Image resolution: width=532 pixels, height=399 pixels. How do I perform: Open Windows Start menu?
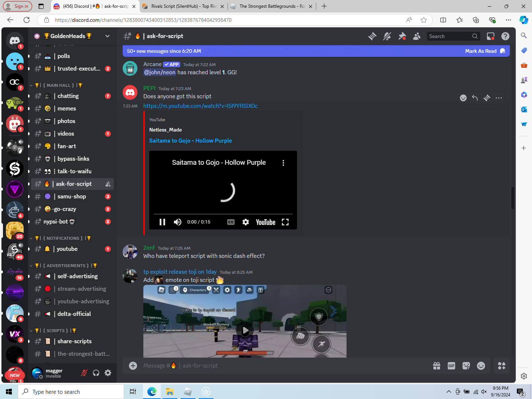click(9, 392)
